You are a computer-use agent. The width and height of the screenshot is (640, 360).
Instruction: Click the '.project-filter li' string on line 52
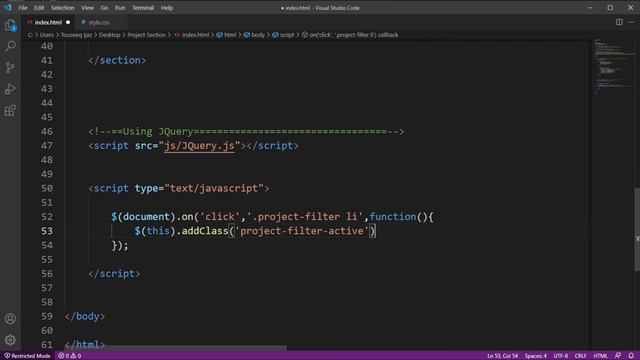click(305, 217)
